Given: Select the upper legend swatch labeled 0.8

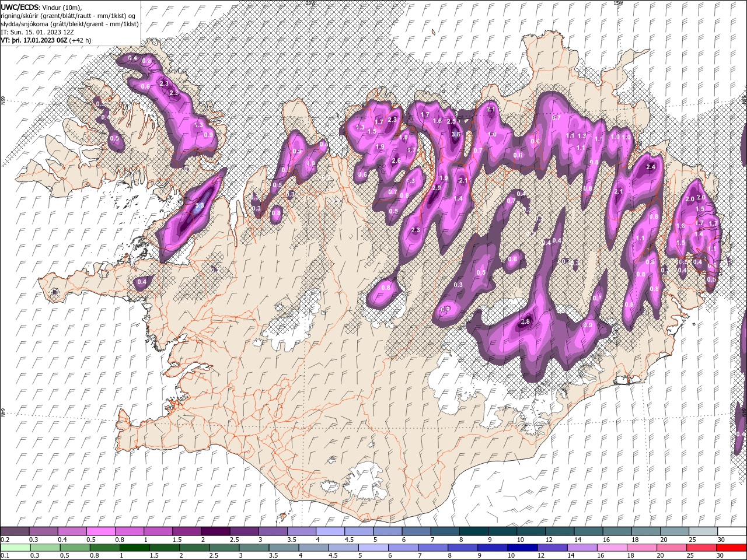Looking at the screenshot, I should tap(130, 531).
